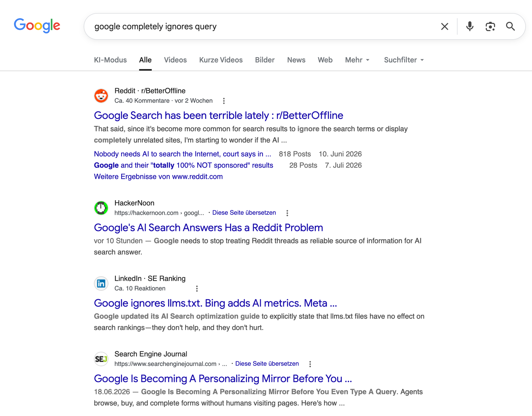Open 'Google Search has been terrible lately' result

[x=219, y=115]
